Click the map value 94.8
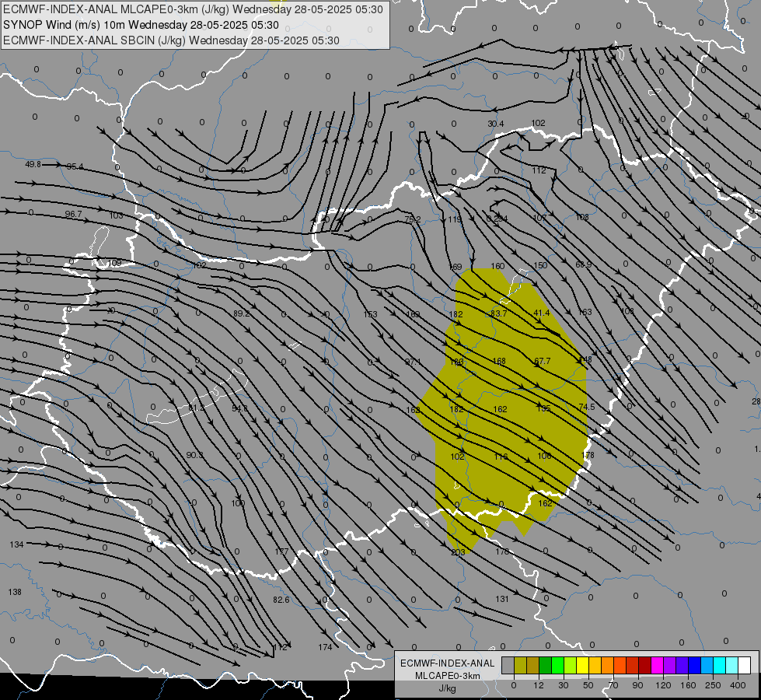Image resolution: width=761 pixels, height=700 pixels. pos(239,408)
